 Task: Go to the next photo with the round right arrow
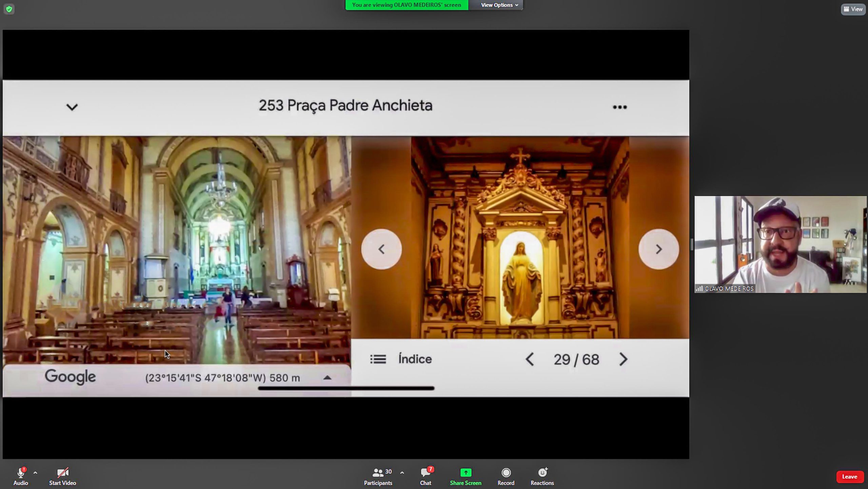pos(658,249)
